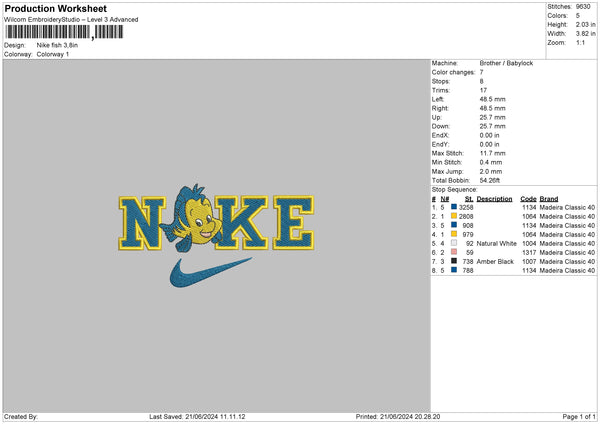600x424 pixels.
Task: Click the St. column header
Action: [x=468, y=198]
